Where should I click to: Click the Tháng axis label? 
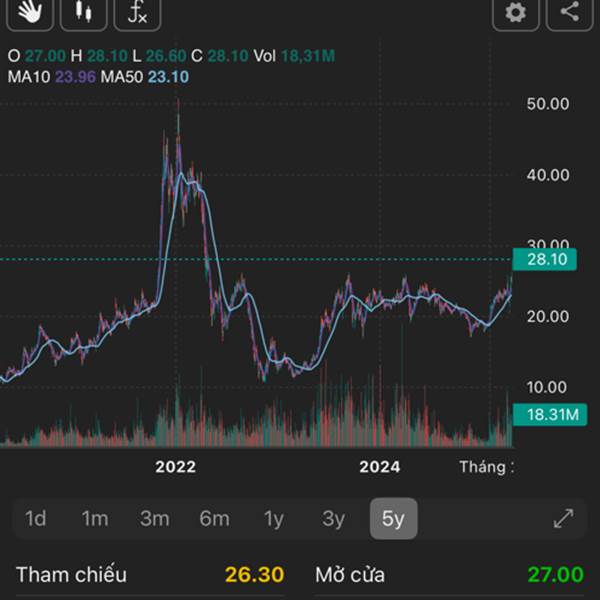click(486, 467)
